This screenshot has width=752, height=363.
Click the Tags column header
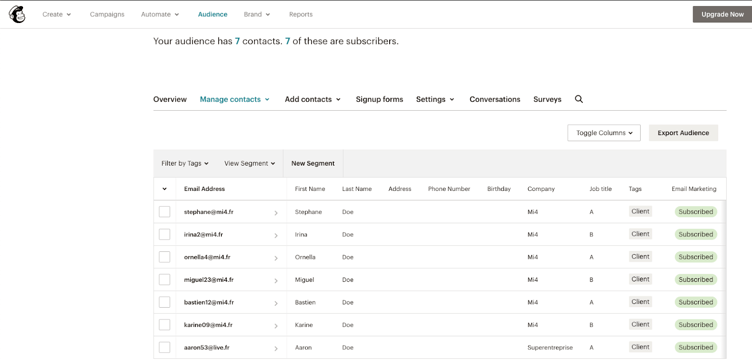tap(635, 189)
